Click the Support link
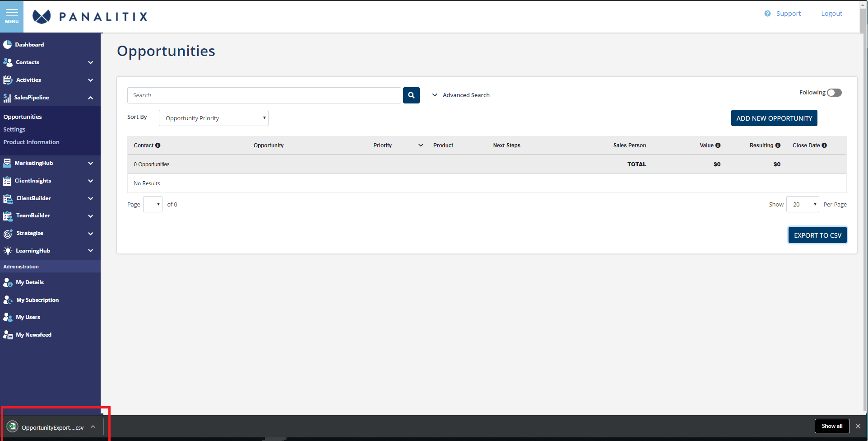 [789, 14]
